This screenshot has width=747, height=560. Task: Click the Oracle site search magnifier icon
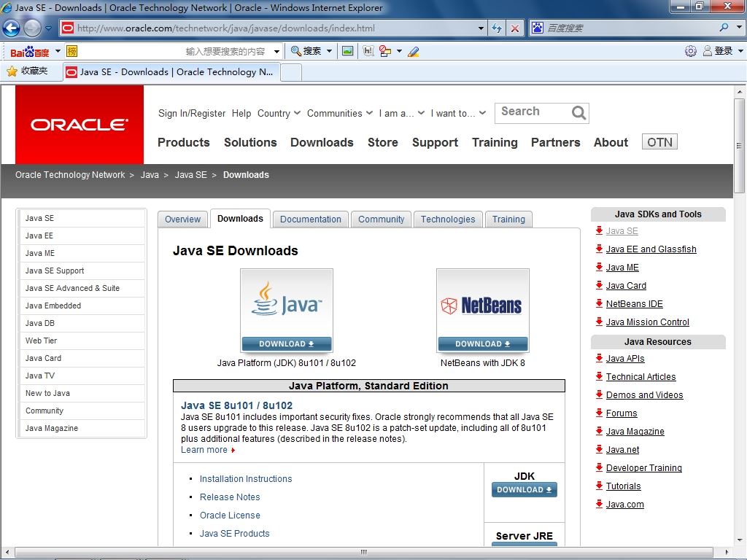pyautogui.click(x=578, y=113)
